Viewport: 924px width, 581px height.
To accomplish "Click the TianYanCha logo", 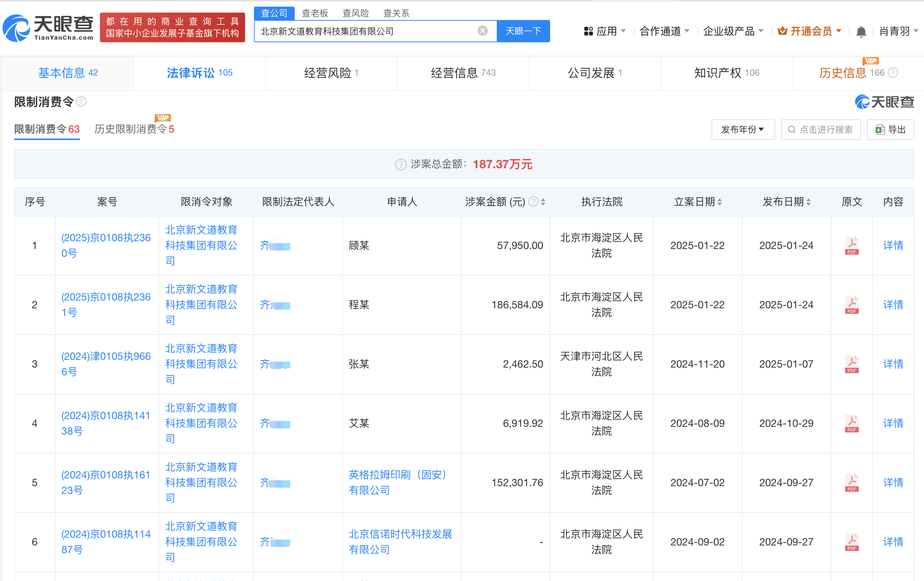I will click(48, 28).
